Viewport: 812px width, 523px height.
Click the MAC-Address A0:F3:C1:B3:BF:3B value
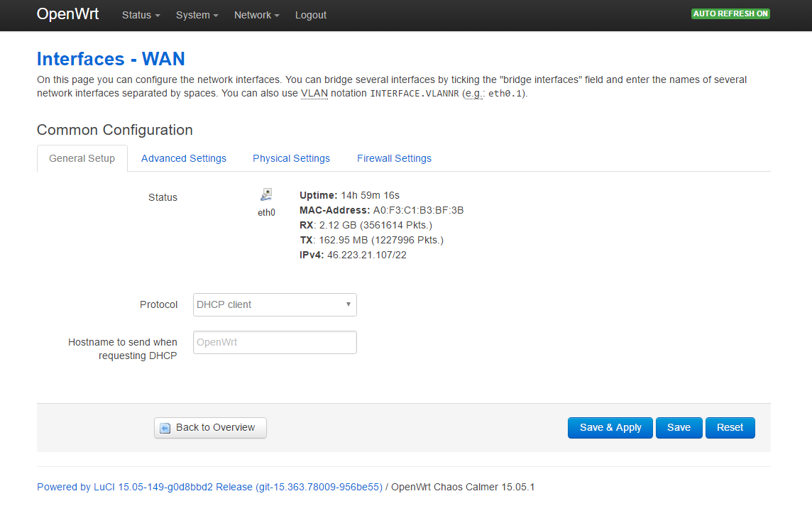pos(418,210)
